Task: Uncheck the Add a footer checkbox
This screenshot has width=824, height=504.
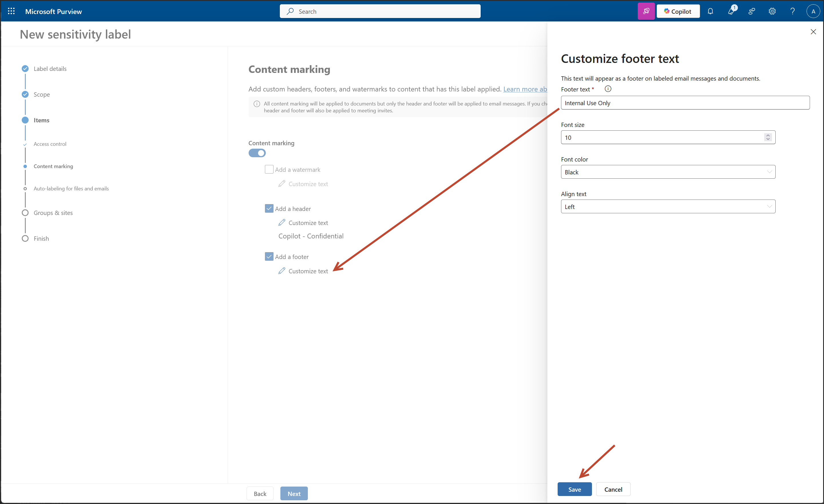Action: 269,257
